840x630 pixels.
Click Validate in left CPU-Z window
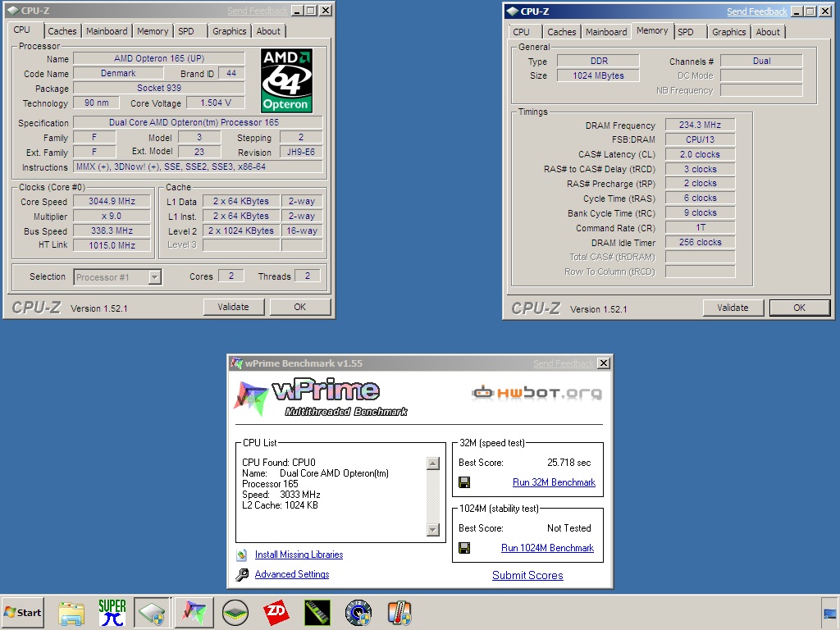[x=234, y=307]
